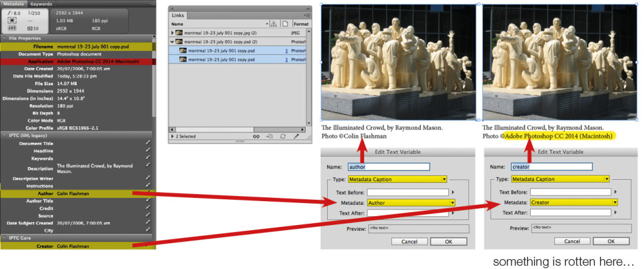Screen dimensions: 644x269
Task: Click the Update Link refresh icon
Action: tap(282, 136)
